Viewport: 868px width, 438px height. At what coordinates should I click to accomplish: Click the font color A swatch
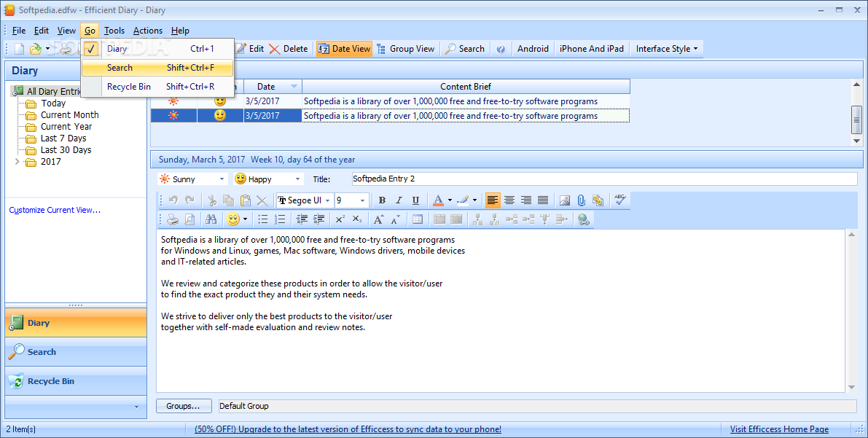pos(438,200)
